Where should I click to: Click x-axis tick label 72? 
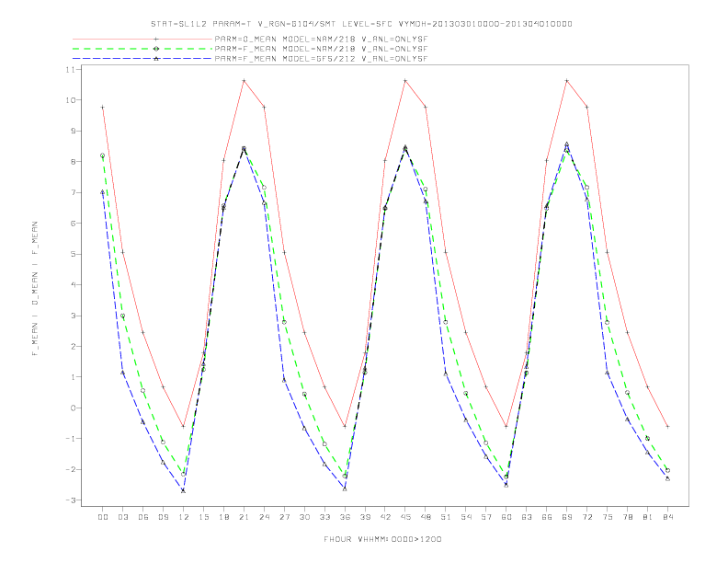(586, 517)
